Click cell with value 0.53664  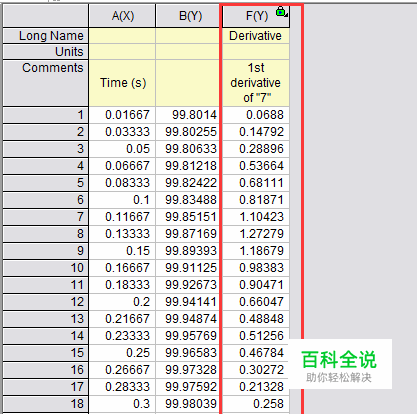tap(256, 166)
